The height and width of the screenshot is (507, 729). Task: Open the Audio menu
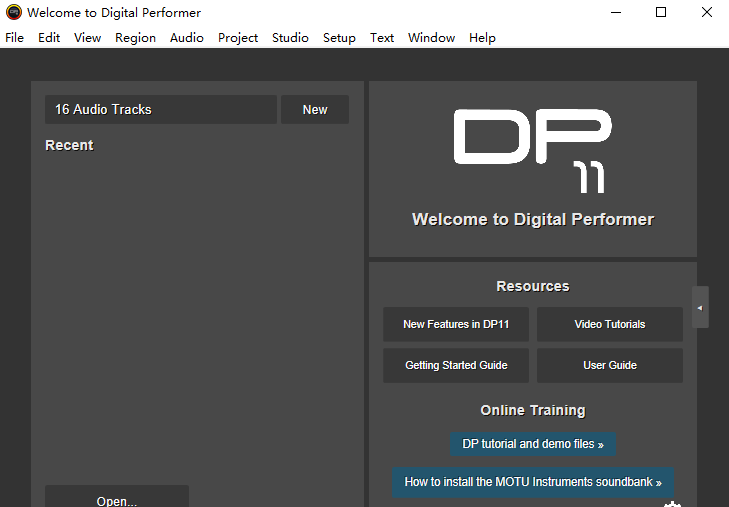click(186, 38)
